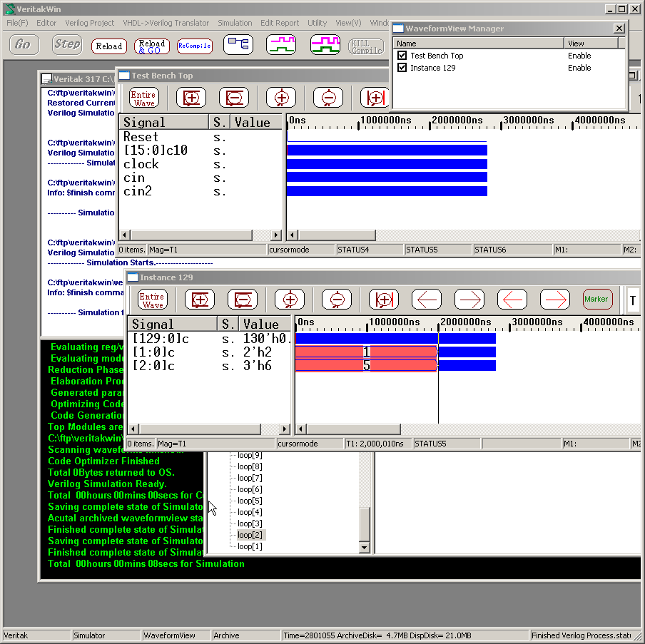
Task: Select the cin2 signal row
Action: click(200, 191)
